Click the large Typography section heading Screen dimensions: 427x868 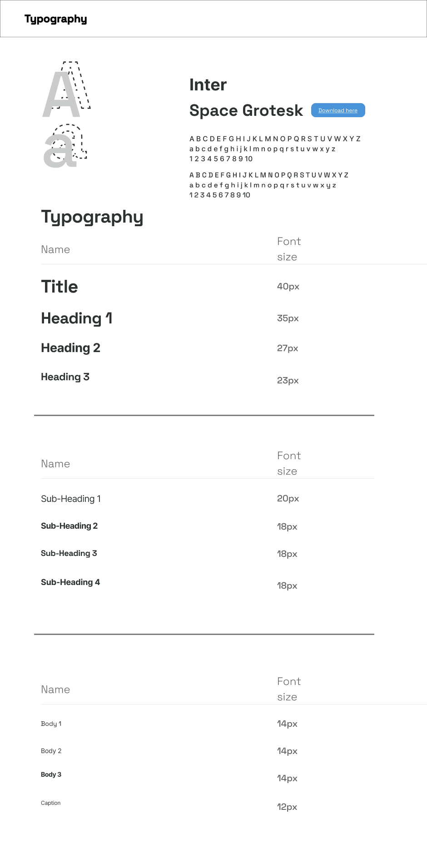92,217
